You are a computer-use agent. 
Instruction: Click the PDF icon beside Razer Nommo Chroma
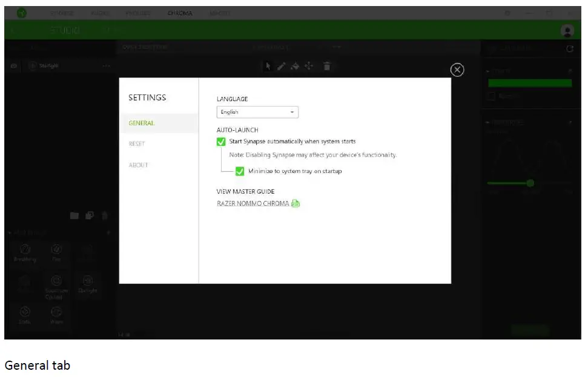tap(297, 205)
